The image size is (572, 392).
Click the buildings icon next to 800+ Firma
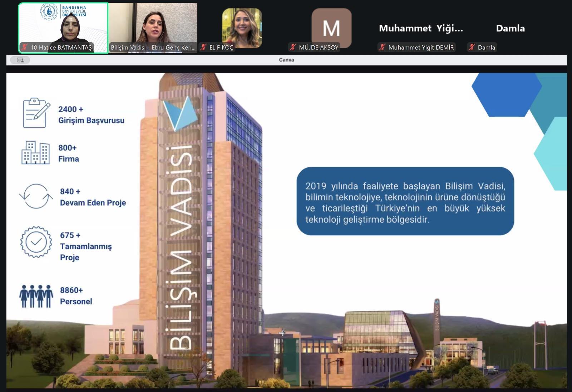pos(35,153)
